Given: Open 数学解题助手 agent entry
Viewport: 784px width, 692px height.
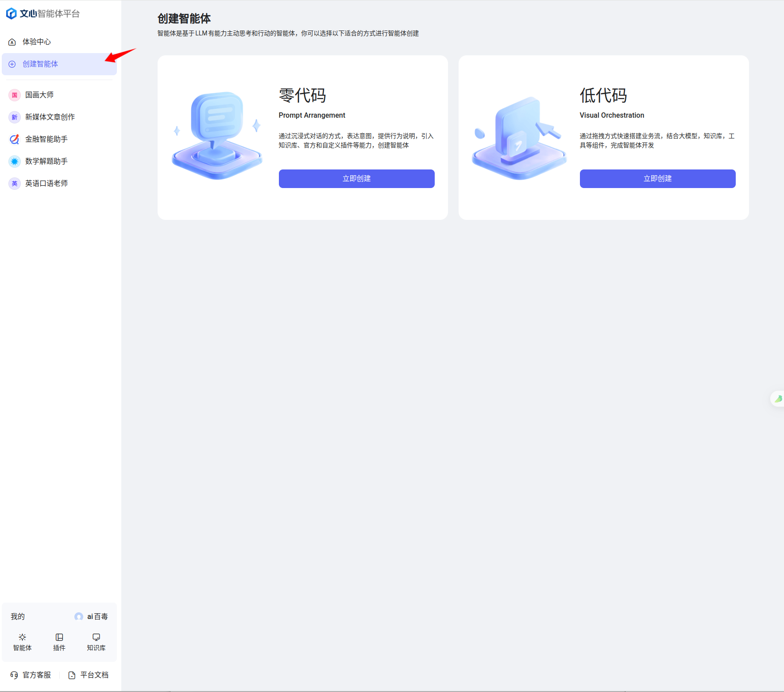Looking at the screenshot, I should pos(59,161).
